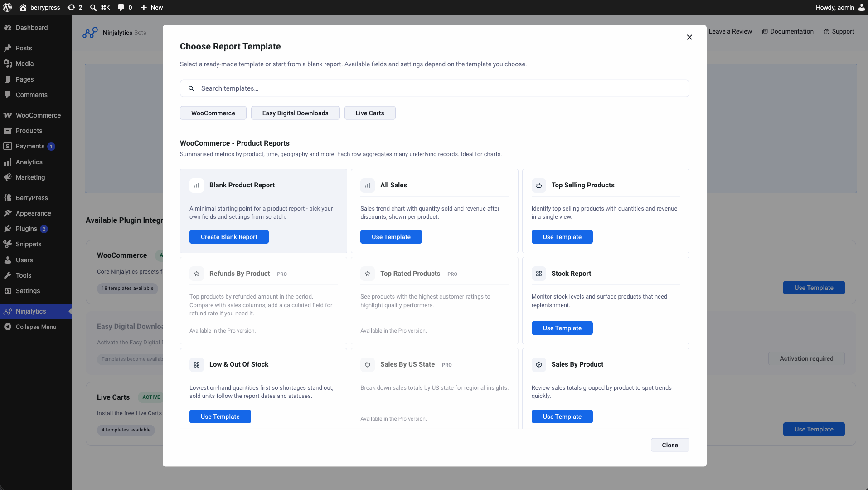
Task: Click the '18 templates available' badge
Action: coord(127,289)
